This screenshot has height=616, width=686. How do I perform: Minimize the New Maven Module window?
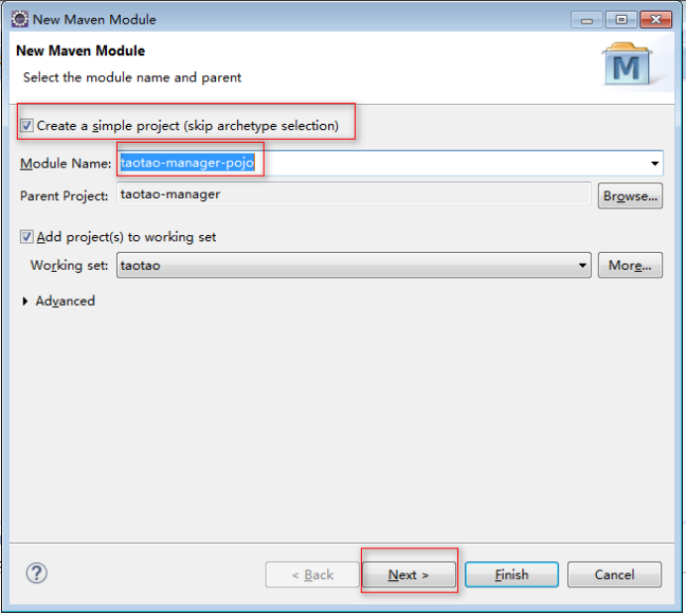(x=587, y=20)
